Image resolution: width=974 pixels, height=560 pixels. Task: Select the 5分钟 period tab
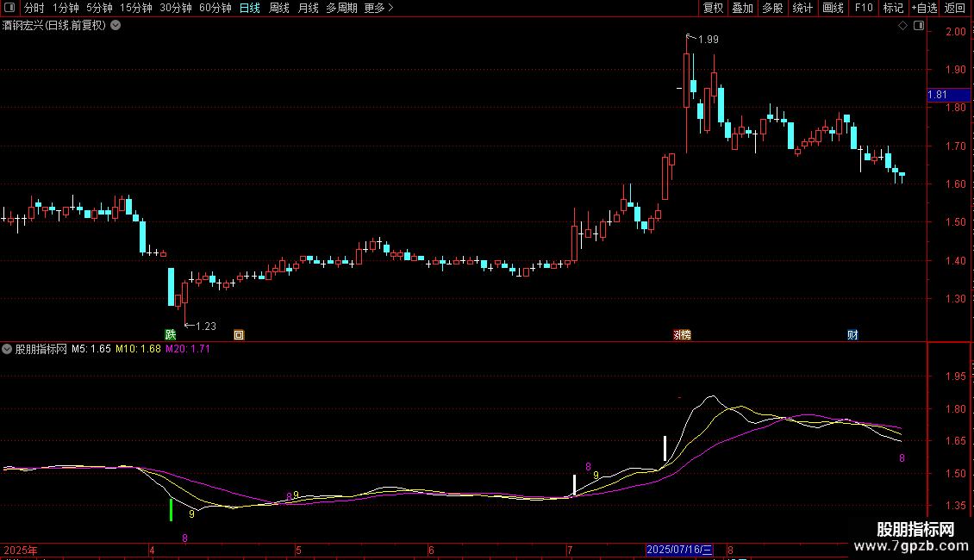(99, 8)
